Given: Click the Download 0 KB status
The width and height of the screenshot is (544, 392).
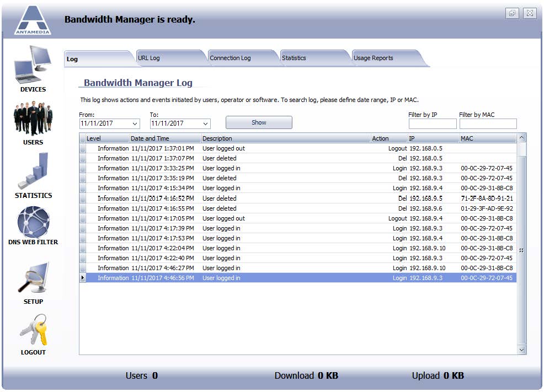Looking at the screenshot, I should point(306,375).
